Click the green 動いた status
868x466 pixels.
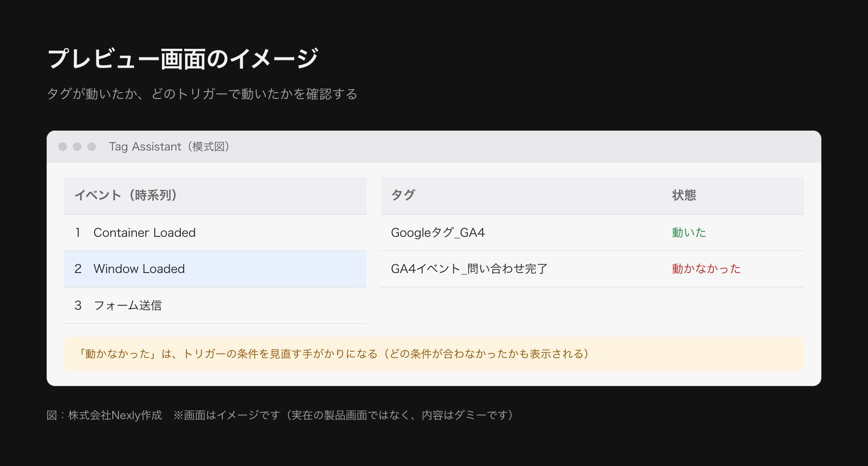pyautogui.click(x=689, y=233)
